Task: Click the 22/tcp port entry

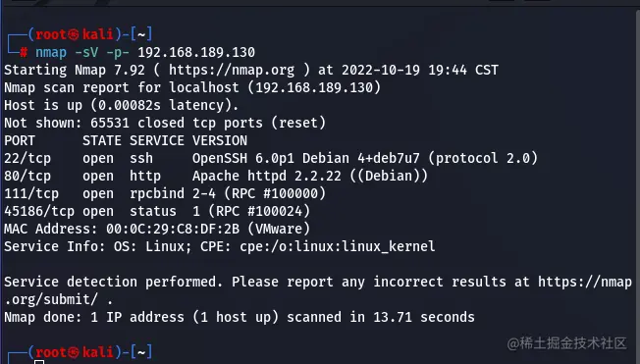Action: (27, 158)
